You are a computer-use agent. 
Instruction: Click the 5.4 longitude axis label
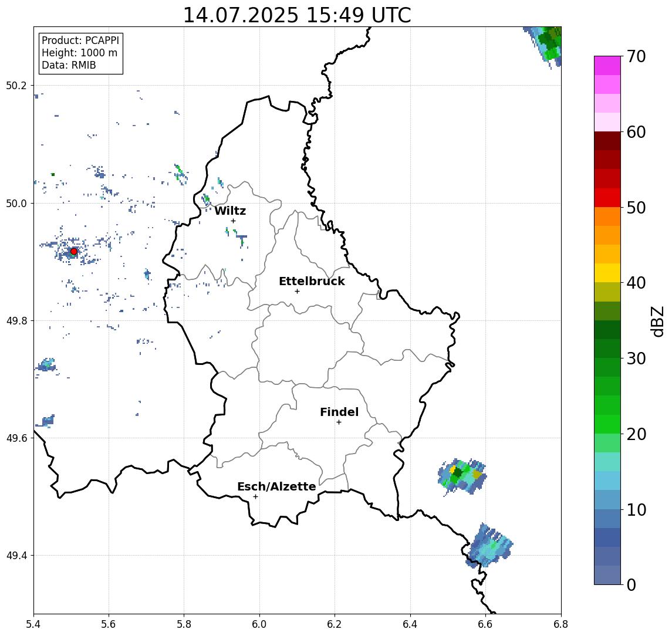tap(34, 624)
